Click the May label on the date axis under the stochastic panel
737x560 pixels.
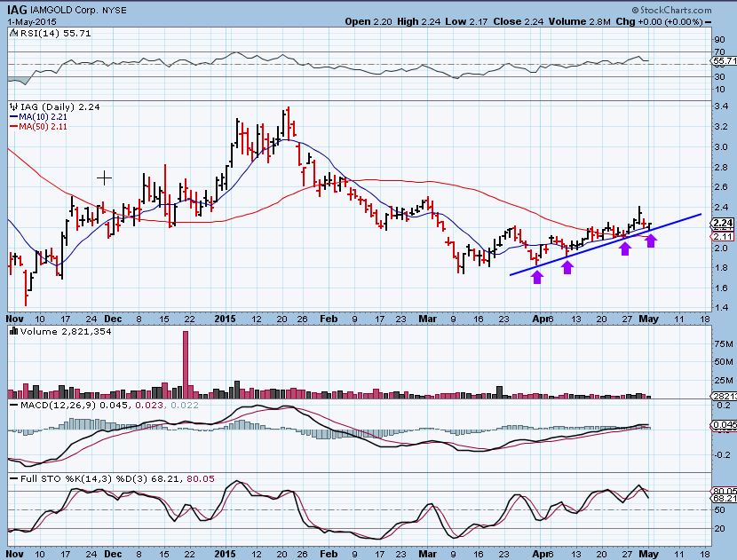coord(648,554)
